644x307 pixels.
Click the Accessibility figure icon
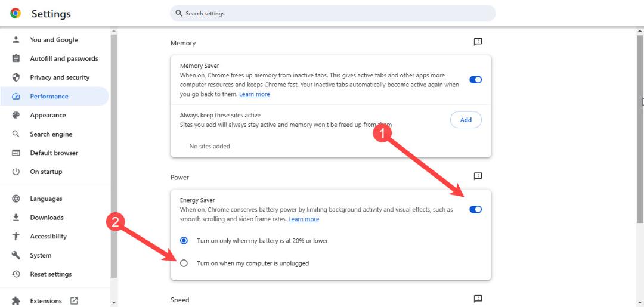[x=16, y=237]
